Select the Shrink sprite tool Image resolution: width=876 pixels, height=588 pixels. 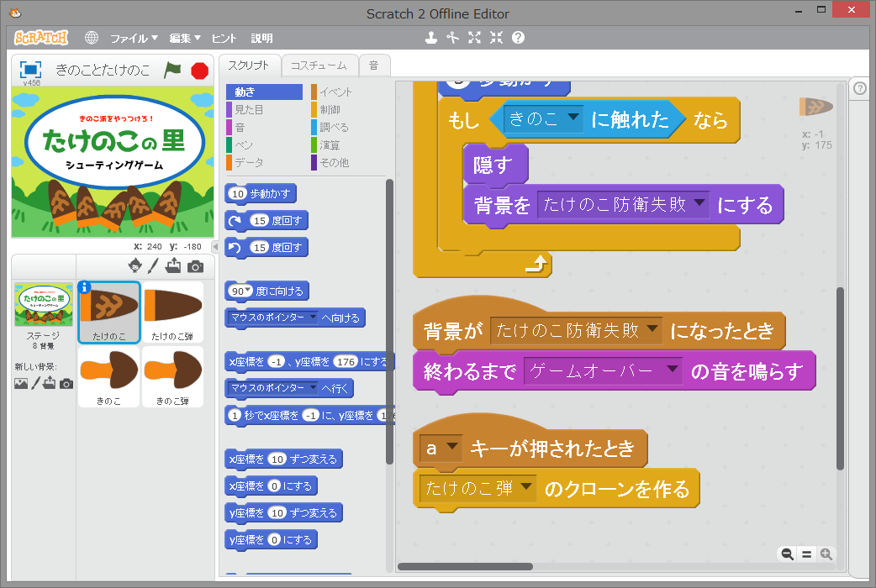(496, 38)
